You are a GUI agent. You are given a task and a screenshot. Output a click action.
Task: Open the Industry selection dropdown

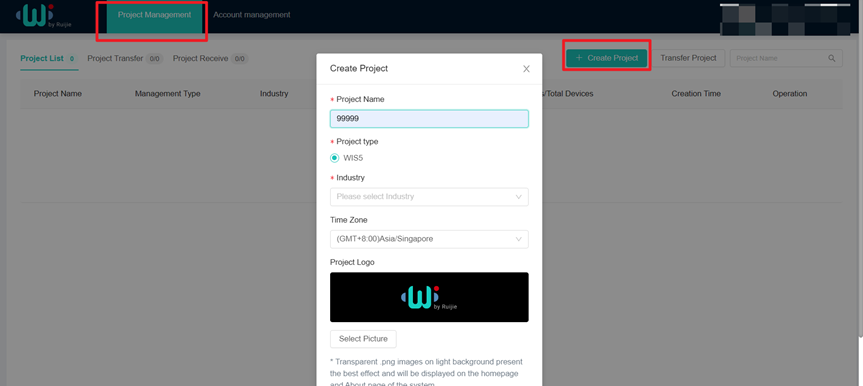429,197
